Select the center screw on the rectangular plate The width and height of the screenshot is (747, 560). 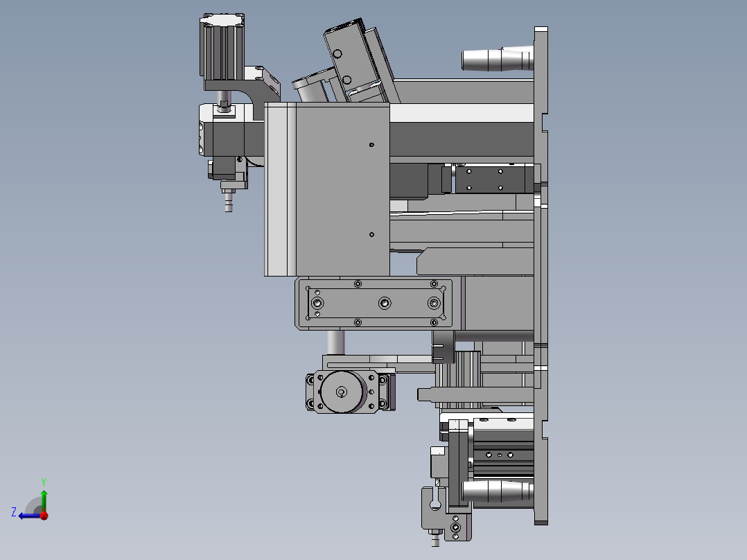[x=385, y=303]
